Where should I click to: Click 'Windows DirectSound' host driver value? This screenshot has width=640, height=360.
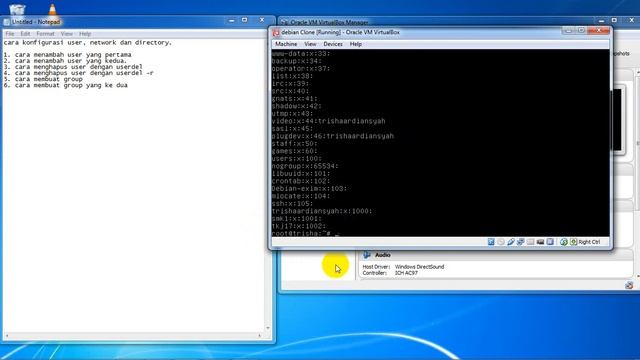tap(419, 267)
